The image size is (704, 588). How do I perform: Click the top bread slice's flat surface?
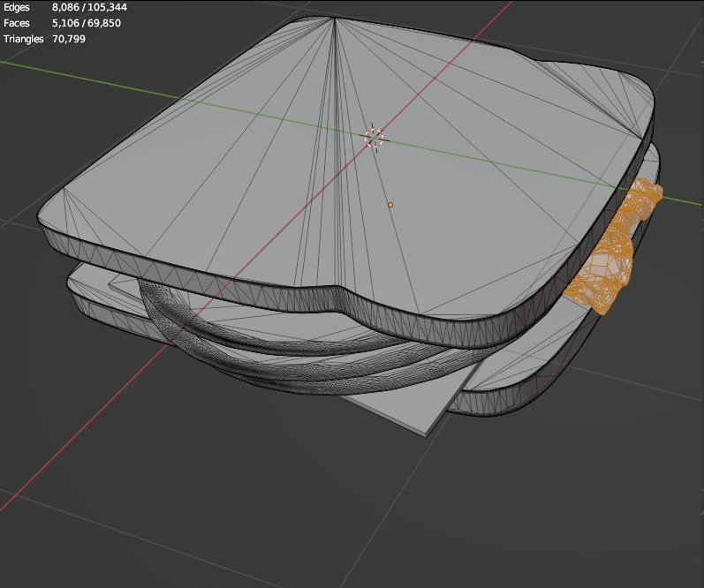point(265,177)
